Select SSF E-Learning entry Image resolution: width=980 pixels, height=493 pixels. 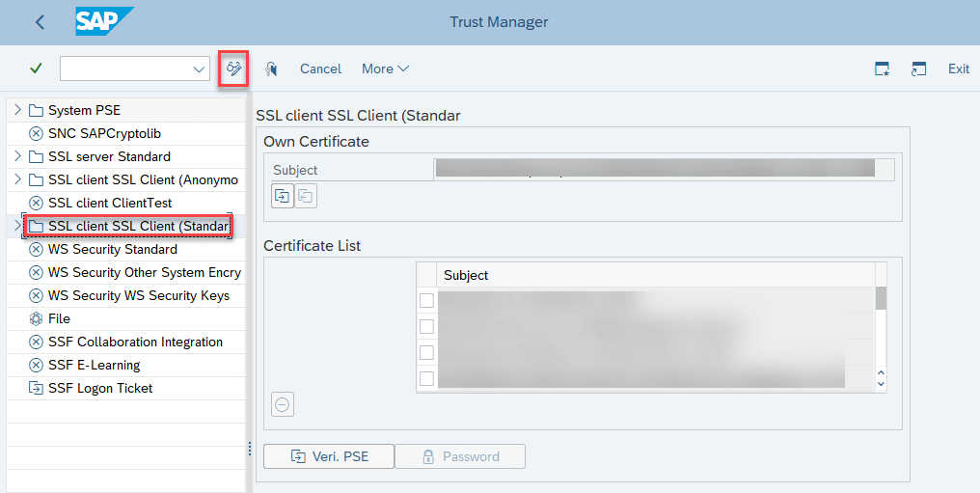pos(94,365)
